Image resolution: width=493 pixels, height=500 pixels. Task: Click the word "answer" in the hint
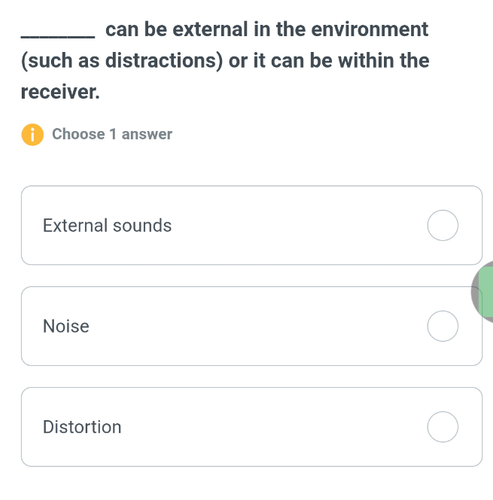147,135
